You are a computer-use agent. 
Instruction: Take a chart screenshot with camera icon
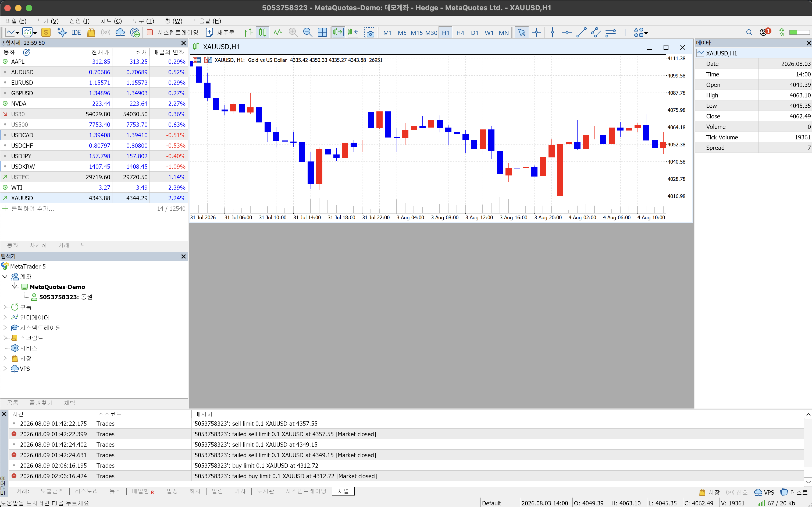pyautogui.click(x=369, y=33)
